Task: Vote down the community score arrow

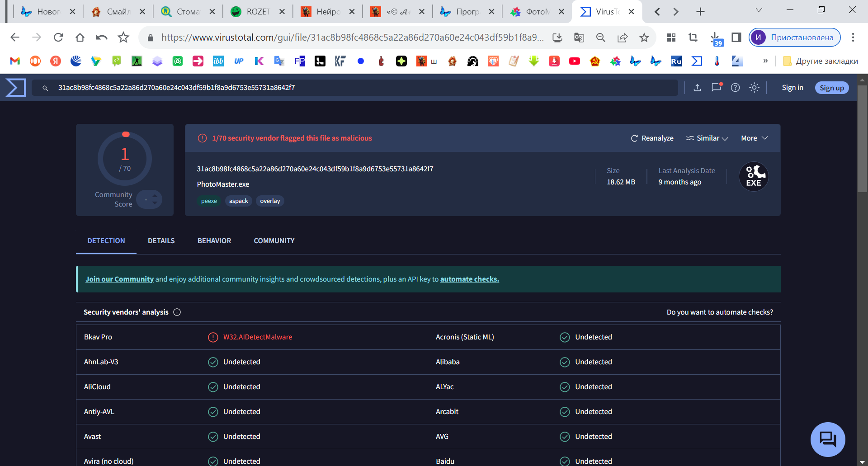Action: [155, 203]
